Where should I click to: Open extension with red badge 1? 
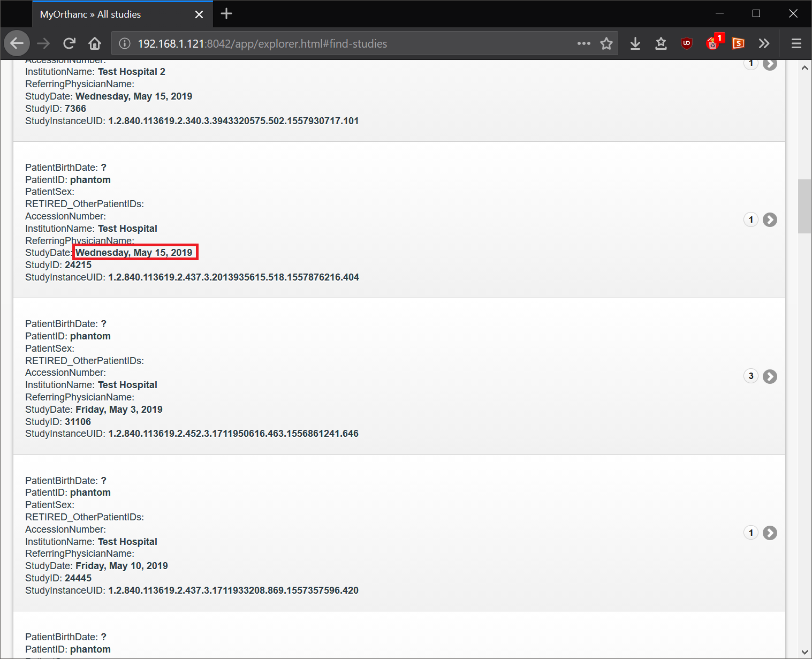coord(714,42)
